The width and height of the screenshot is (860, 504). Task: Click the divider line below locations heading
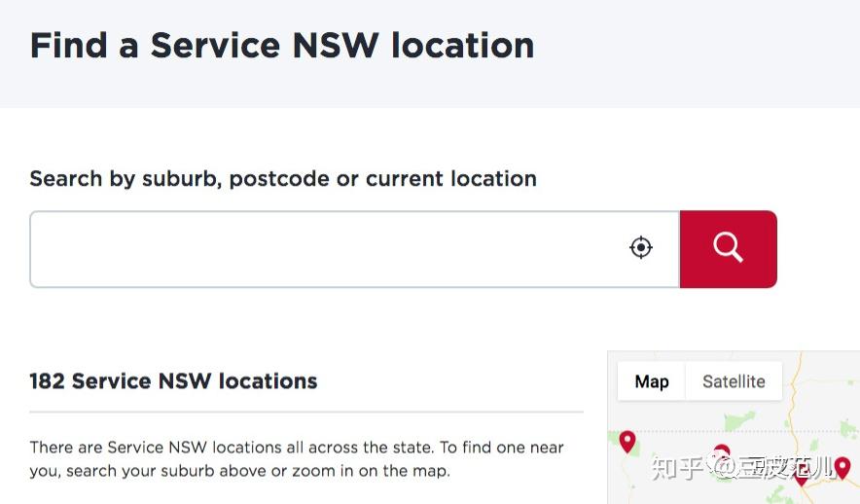coord(306,412)
